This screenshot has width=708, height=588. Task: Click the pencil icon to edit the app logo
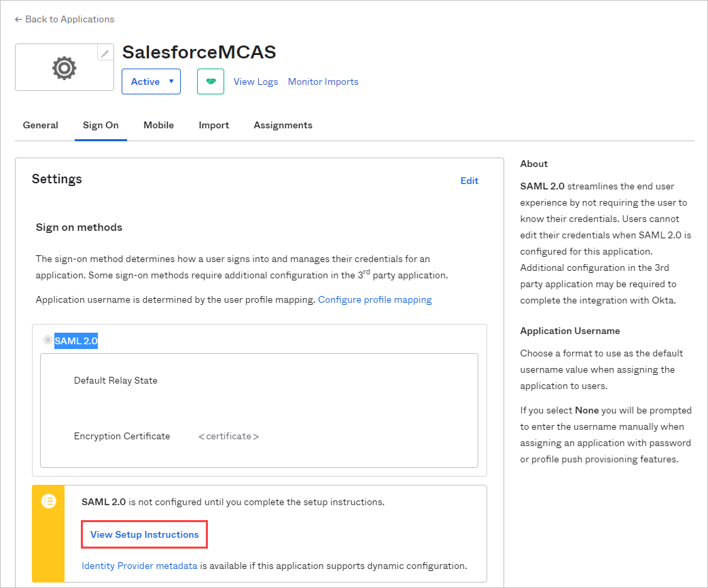pos(104,52)
